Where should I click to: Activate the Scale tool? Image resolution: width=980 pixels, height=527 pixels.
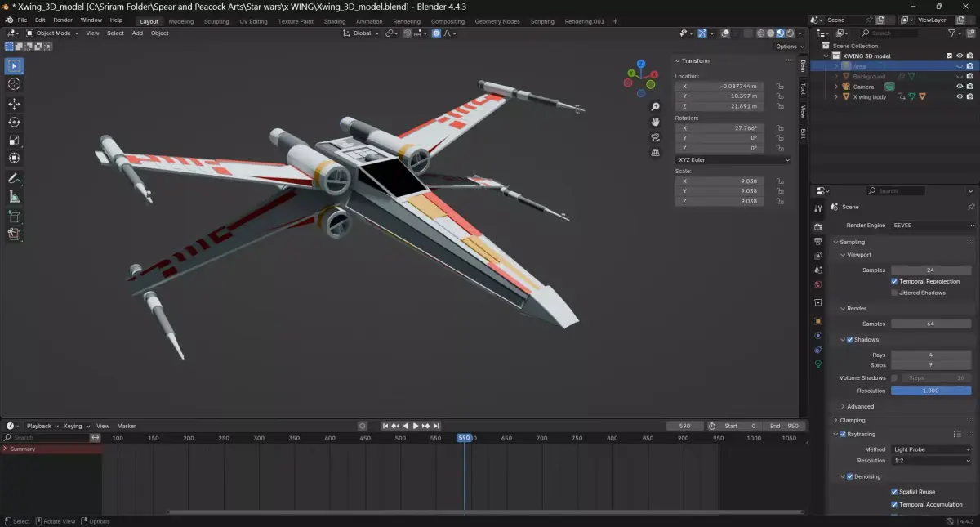[x=14, y=140]
